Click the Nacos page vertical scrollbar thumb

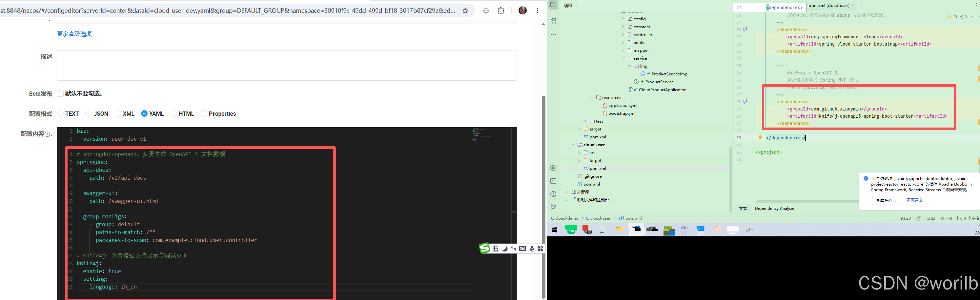(544, 197)
